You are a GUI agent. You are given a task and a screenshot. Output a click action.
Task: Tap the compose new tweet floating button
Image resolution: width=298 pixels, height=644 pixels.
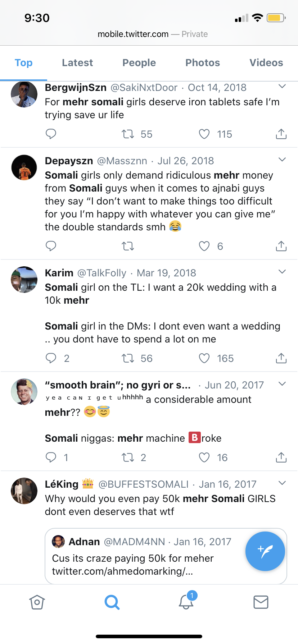pyautogui.click(x=265, y=551)
